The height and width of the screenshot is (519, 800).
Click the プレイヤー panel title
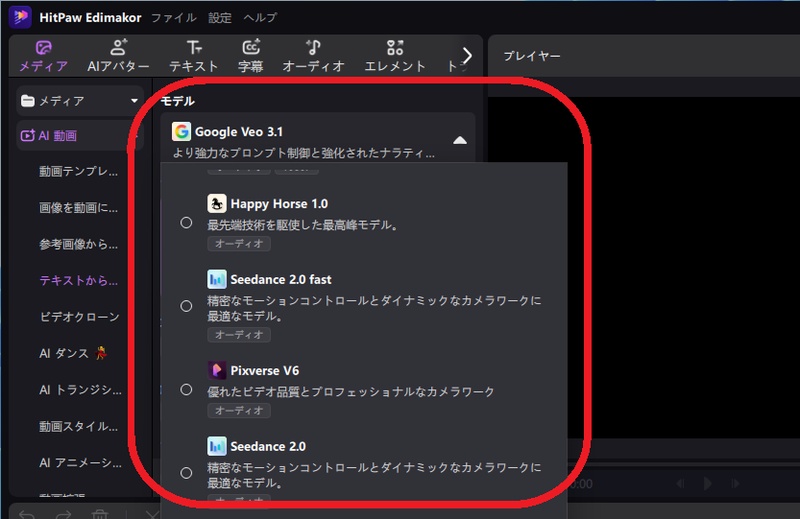pos(532,56)
